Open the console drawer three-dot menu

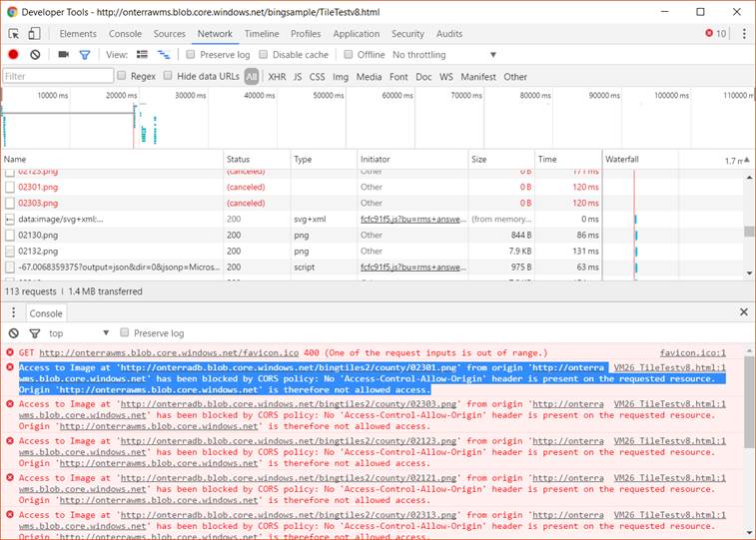pyautogui.click(x=12, y=313)
